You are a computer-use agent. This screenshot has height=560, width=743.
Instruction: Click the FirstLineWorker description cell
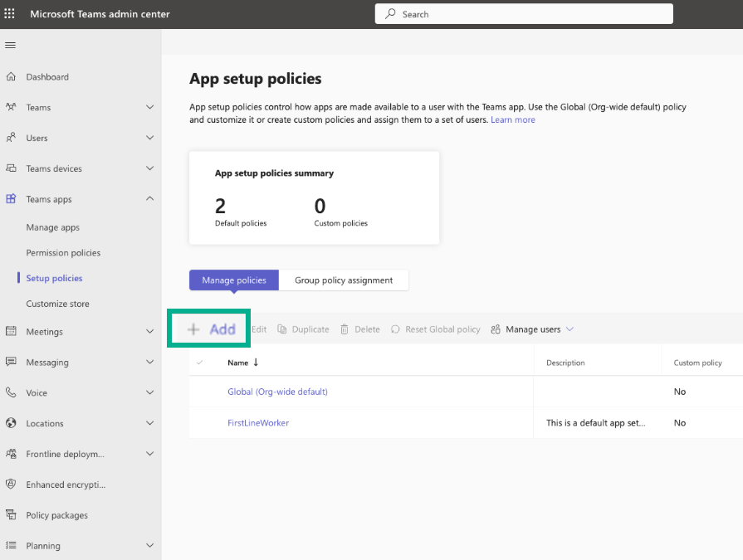(595, 423)
